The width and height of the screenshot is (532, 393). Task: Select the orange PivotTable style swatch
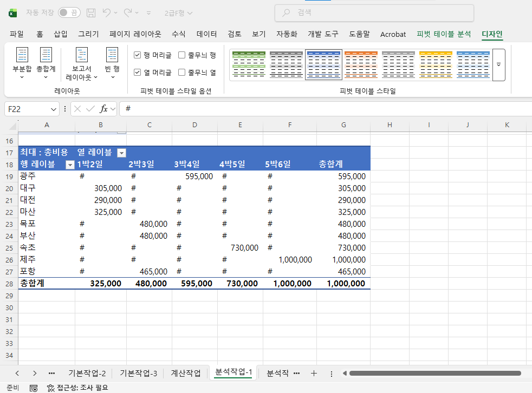[361, 64]
